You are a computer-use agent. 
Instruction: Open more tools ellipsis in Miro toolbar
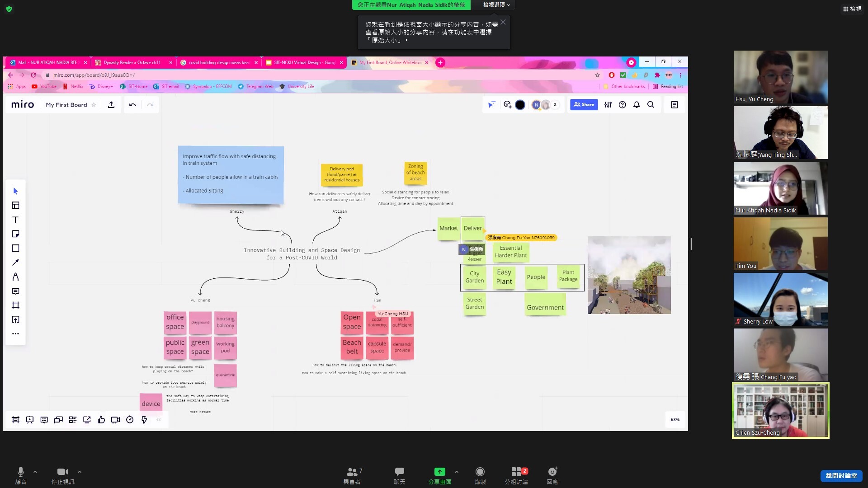click(x=15, y=334)
